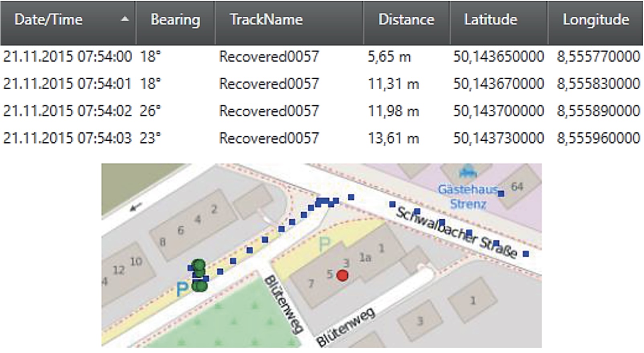
Task: Select the row timestamped 21.11.2015 07:54:03
Action: (322, 138)
